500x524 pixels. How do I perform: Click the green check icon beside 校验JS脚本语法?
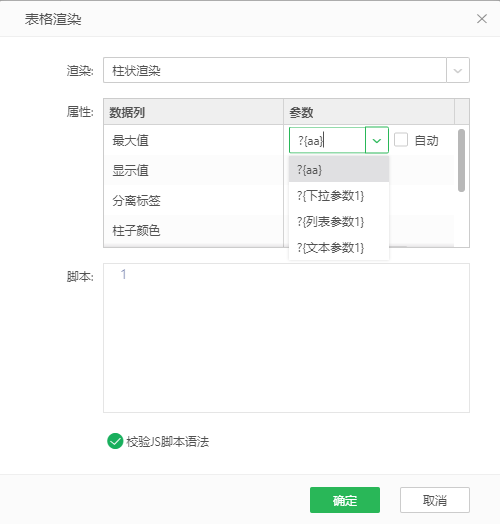coord(115,441)
